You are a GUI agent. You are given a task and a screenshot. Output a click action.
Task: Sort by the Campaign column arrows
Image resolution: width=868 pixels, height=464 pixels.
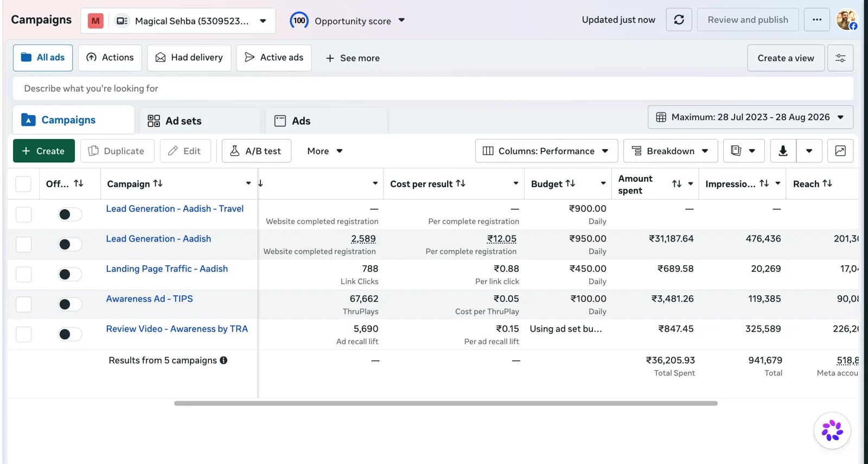158,183
